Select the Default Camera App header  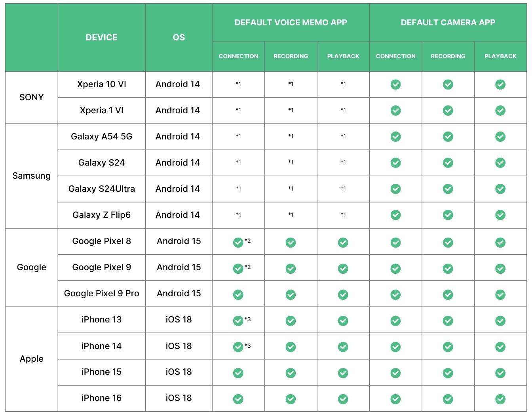(x=448, y=23)
